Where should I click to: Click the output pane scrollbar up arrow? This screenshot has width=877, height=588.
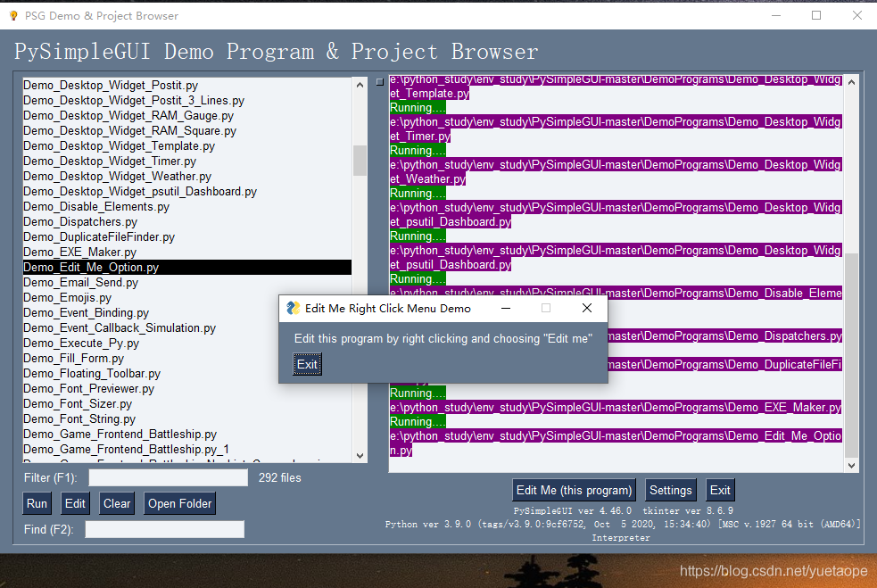pyautogui.click(x=851, y=82)
